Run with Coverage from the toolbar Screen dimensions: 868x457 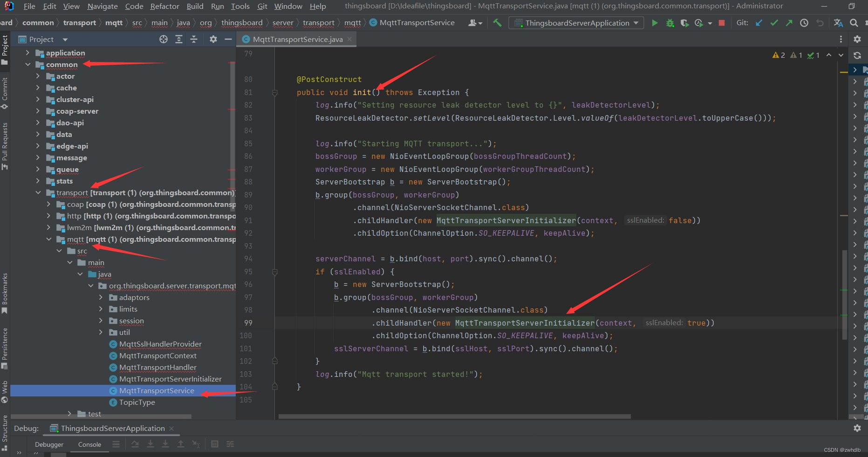(684, 23)
